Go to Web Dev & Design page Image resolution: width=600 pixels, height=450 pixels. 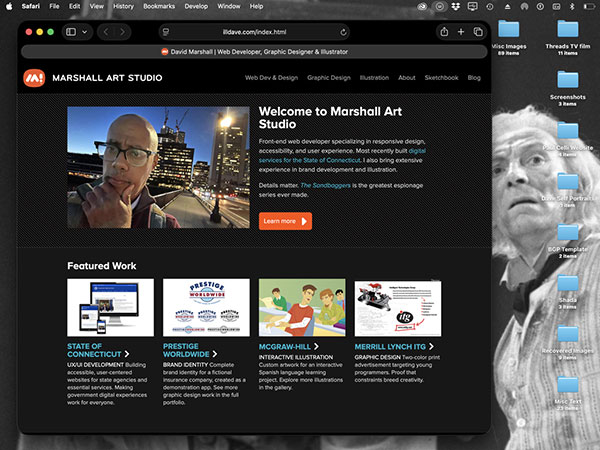click(271, 77)
